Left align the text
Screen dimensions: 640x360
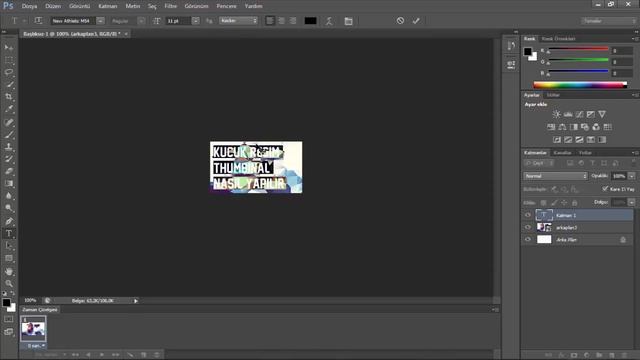point(270,20)
